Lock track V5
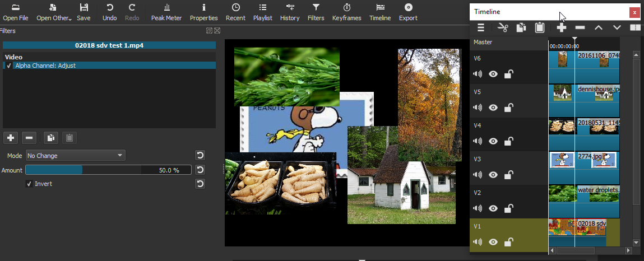Viewport: 644px width, 261px height. pos(508,108)
